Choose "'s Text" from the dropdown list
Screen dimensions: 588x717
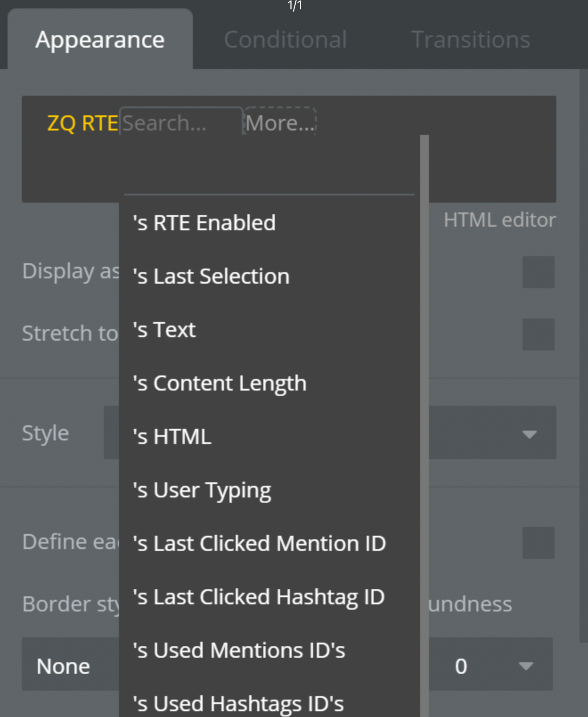point(163,330)
